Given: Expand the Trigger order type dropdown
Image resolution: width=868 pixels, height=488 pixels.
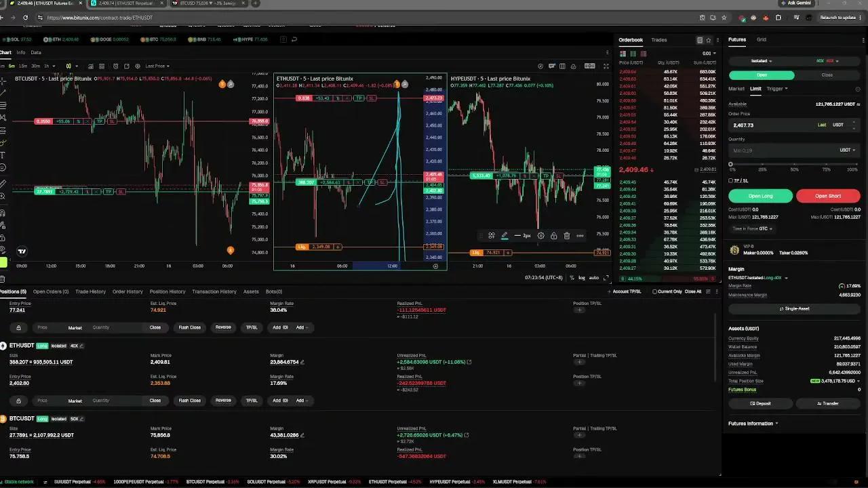Looking at the screenshot, I should click(777, 89).
